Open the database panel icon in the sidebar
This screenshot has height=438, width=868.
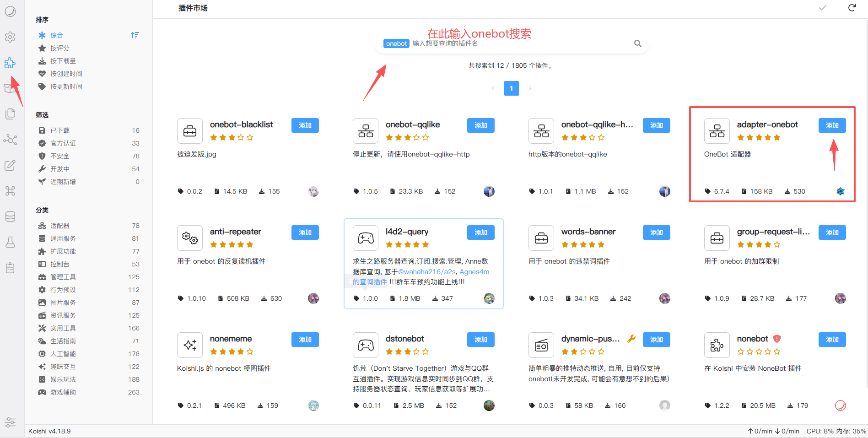point(10,216)
